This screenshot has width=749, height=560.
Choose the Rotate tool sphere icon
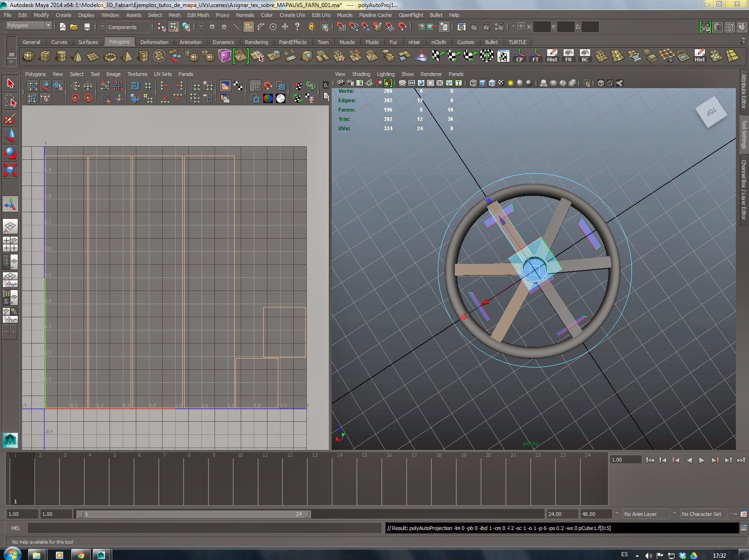tap(10, 153)
